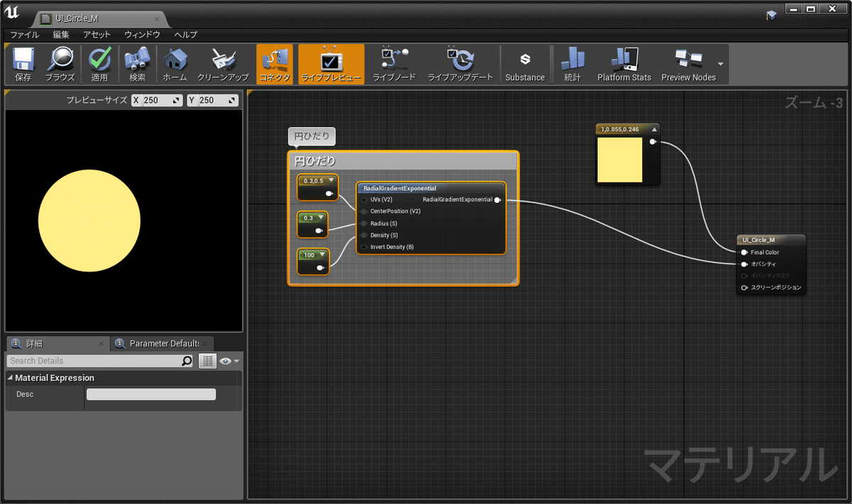
Task: Click the output pin of the 100 node
Action: tap(320, 268)
